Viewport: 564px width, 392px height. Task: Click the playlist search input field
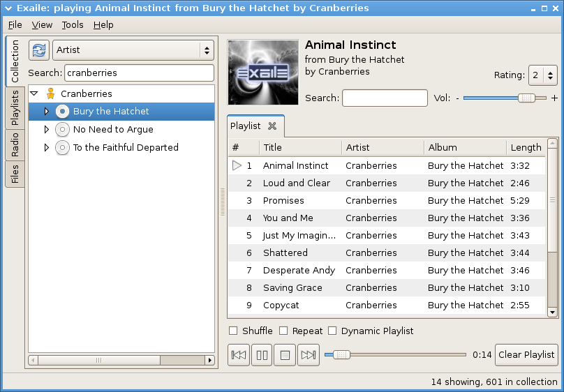[385, 98]
